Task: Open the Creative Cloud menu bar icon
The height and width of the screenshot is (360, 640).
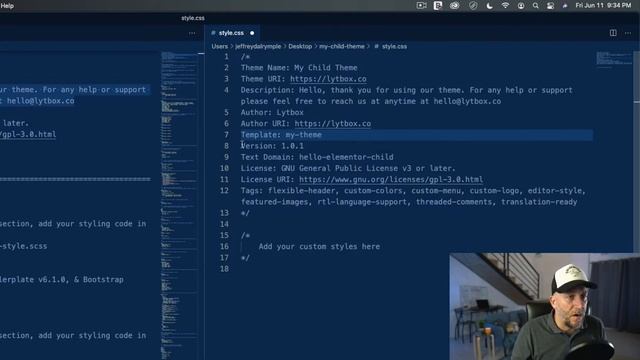Action: (454, 6)
